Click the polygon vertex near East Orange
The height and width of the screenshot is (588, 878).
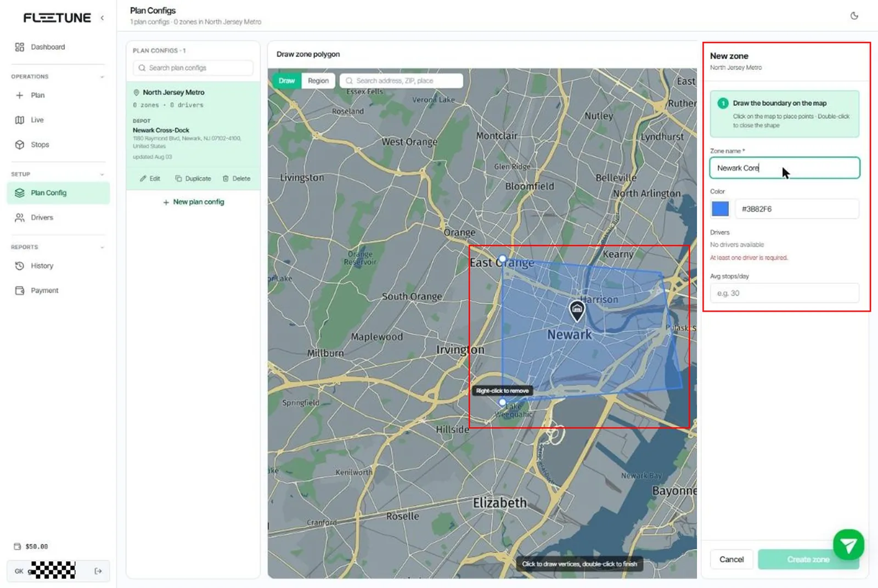click(502, 258)
